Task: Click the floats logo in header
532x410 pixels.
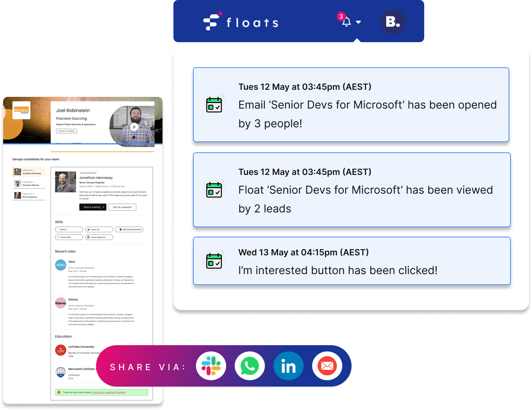Action: point(241,22)
